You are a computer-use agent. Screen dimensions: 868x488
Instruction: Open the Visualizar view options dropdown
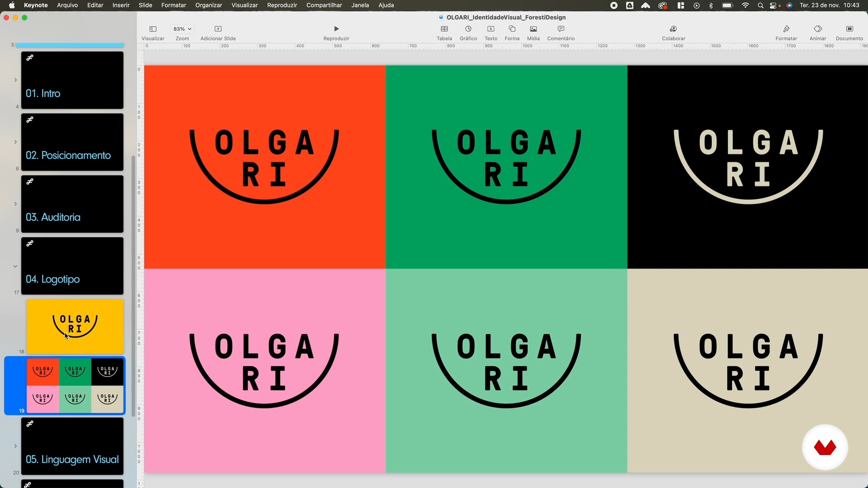(x=153, y=29)
